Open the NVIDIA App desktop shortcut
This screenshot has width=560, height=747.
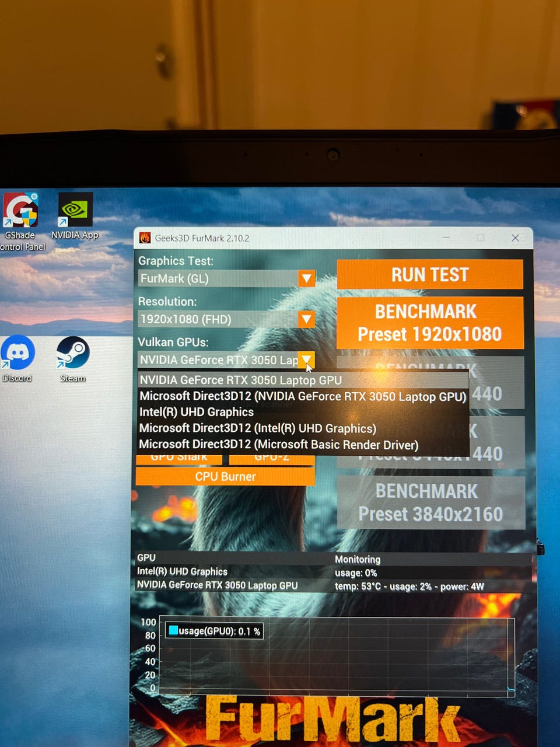point(75,217)
